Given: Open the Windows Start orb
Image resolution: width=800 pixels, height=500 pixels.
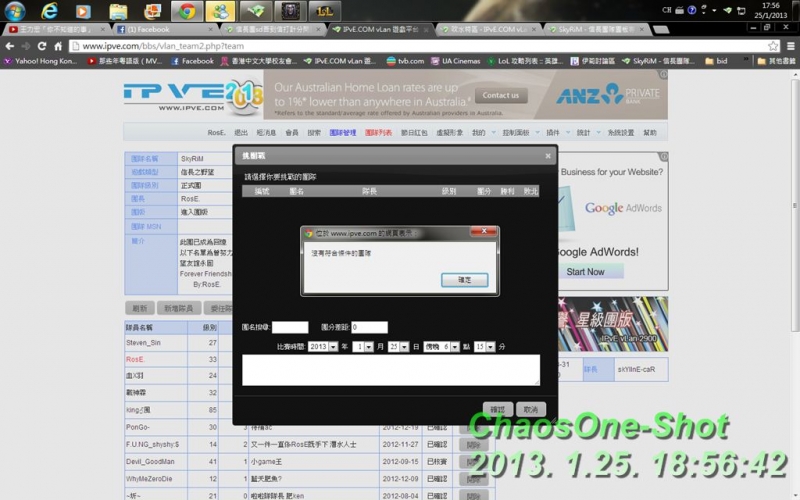Looking at the screenshot, I should pos(14,10).
